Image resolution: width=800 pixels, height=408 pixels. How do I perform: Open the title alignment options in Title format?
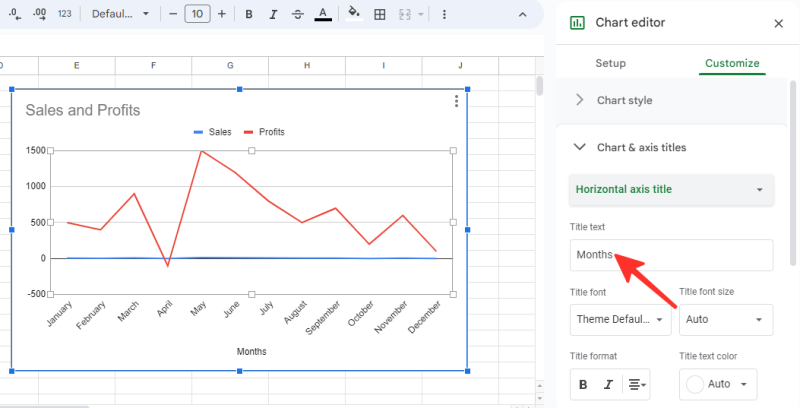pos(637,384)
